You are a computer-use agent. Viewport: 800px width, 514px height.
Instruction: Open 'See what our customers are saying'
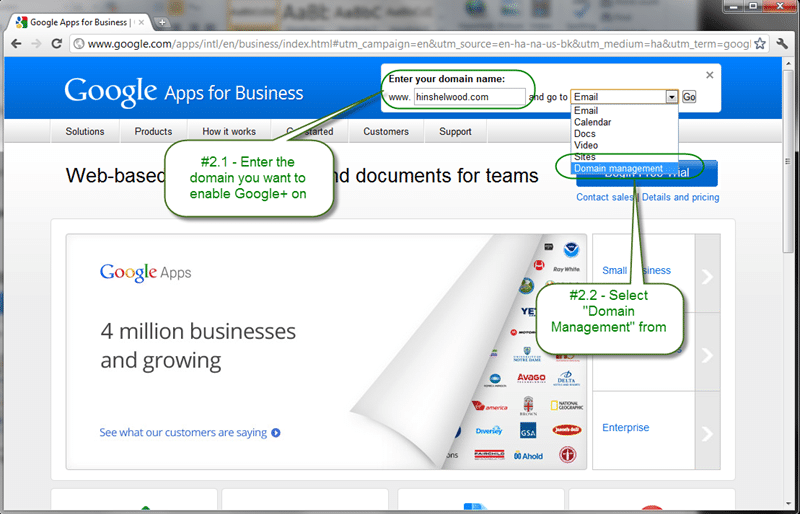click(x=183, y=433)
